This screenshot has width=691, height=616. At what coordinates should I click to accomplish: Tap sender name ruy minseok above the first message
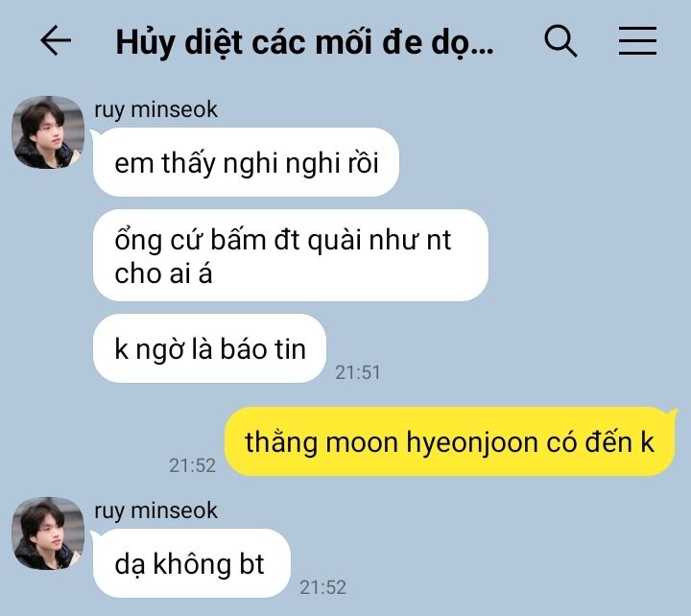(x=156, y=109)
